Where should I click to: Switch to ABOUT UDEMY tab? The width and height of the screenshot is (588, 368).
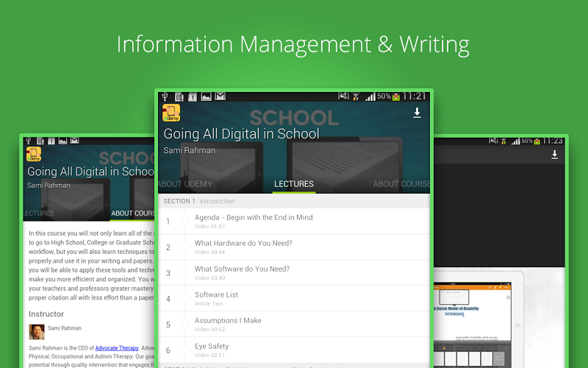(185, 184)
